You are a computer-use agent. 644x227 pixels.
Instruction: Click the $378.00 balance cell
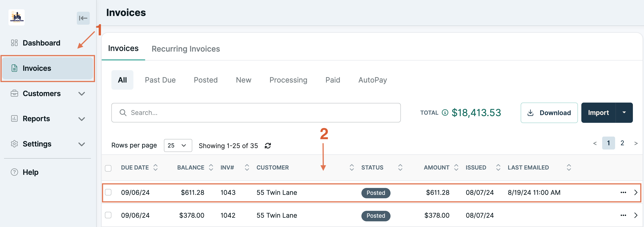(191, 215)
